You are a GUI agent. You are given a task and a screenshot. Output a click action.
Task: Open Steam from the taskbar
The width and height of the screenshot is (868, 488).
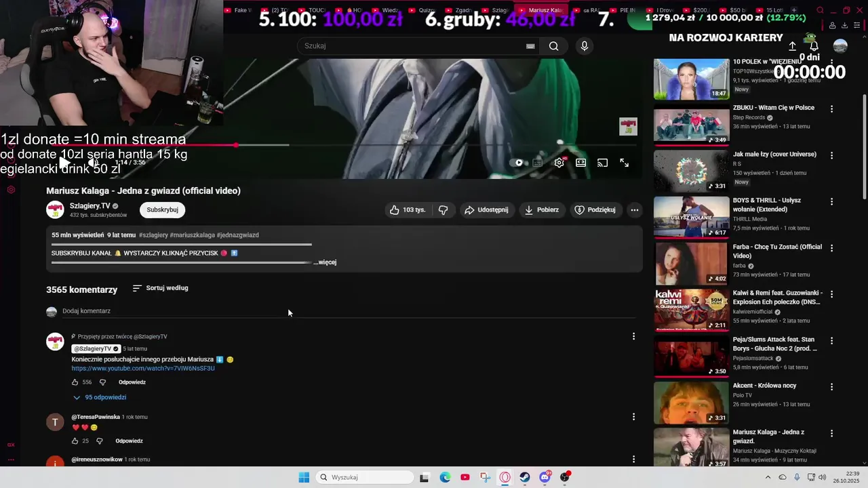[x=525, y=477]
